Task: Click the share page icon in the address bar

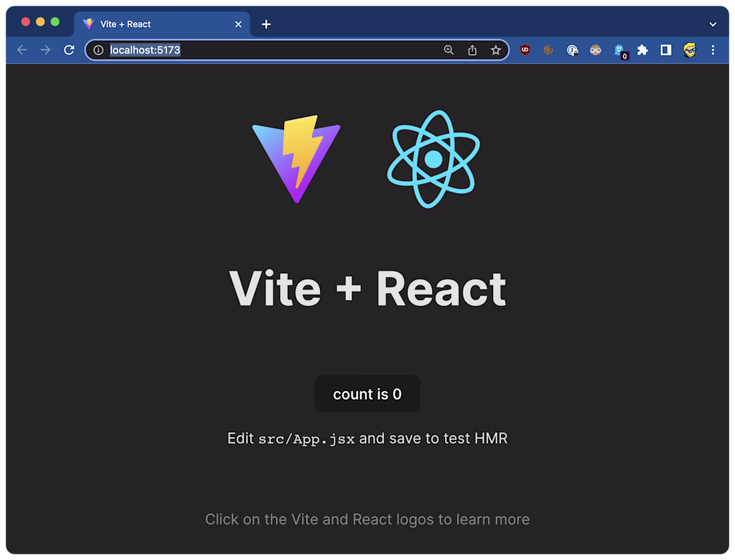Action: click(x=472, y=50)
